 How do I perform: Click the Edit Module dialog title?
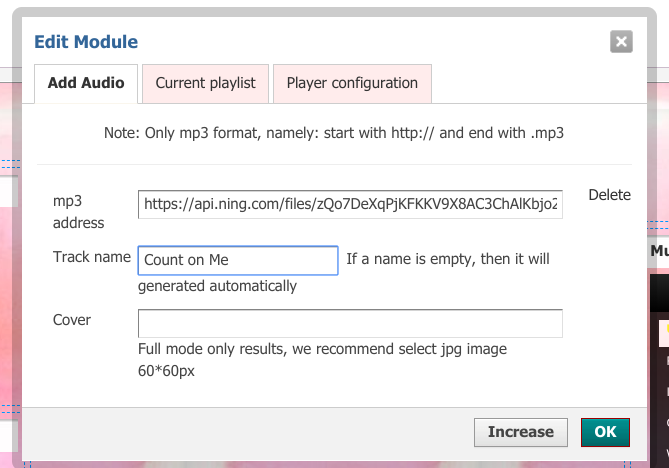pos(86,42)
